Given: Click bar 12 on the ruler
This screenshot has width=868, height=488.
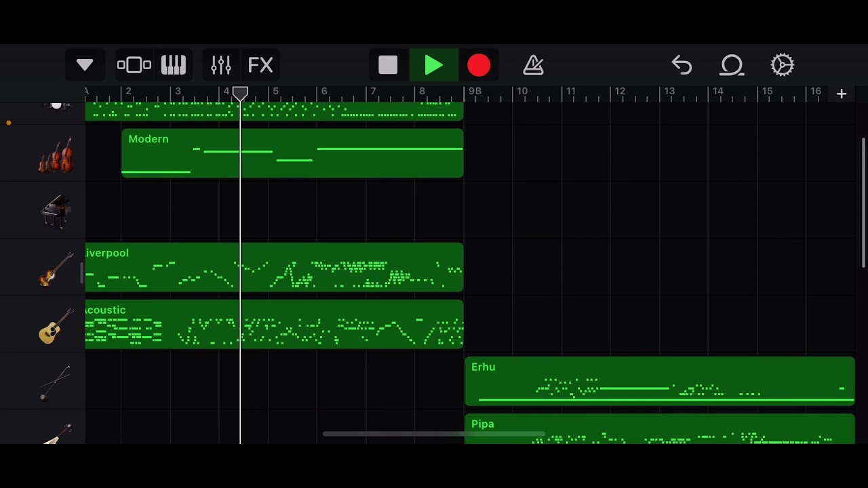Looking at the screenshot, I should coord(619,91).
